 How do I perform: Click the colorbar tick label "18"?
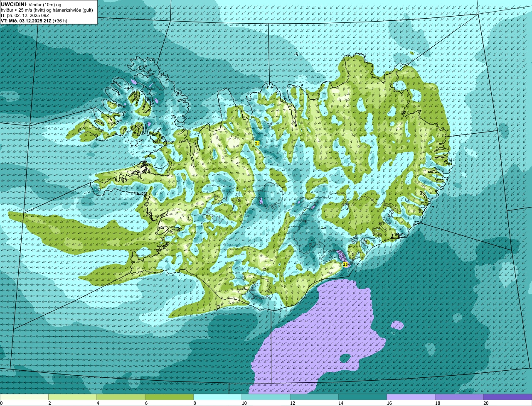point(438,403)
